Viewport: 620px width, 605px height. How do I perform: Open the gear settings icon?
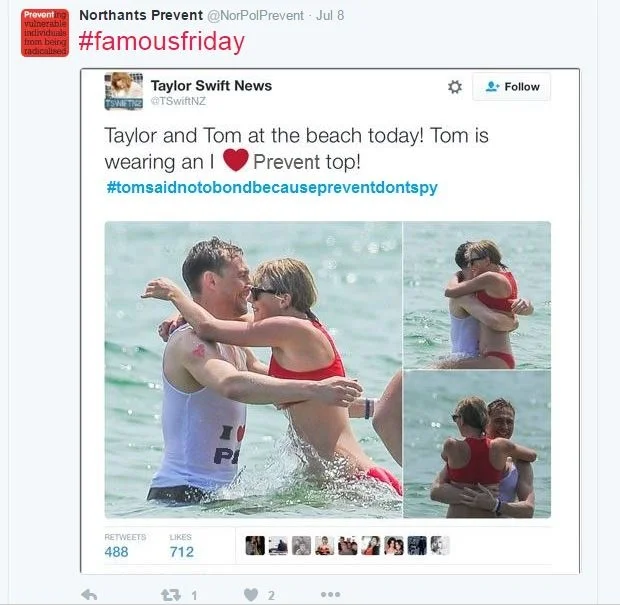tap(455, 87)
